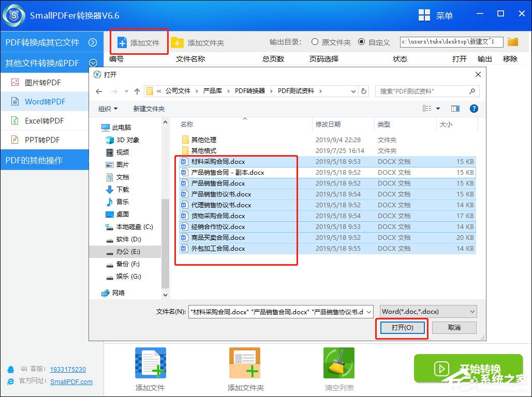Image resolution: width=532 pixels, height=397 pixels.
Task: Open the Word file type dropdown
Action: (427, 311)
